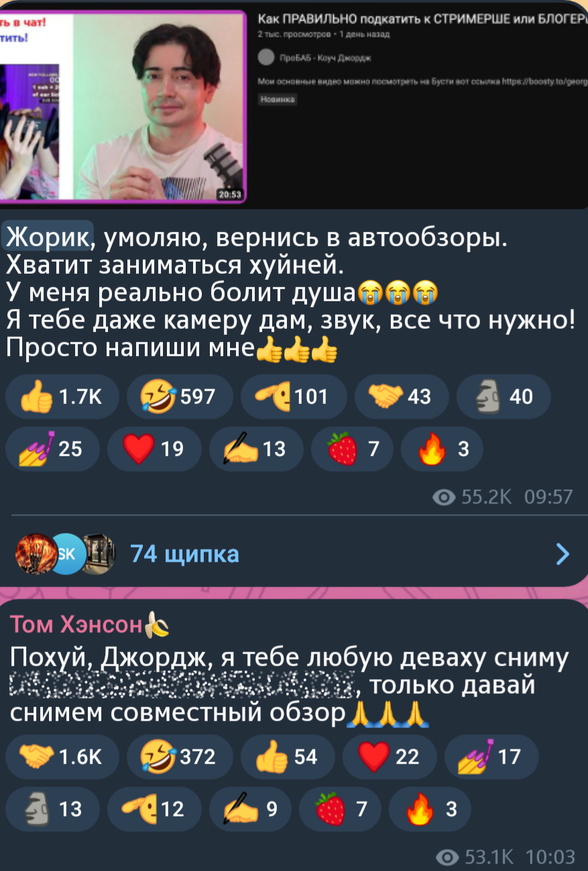588x871 pixels.
Task: Tap the handshake reaction showing 43
Action: pos(402,397)
